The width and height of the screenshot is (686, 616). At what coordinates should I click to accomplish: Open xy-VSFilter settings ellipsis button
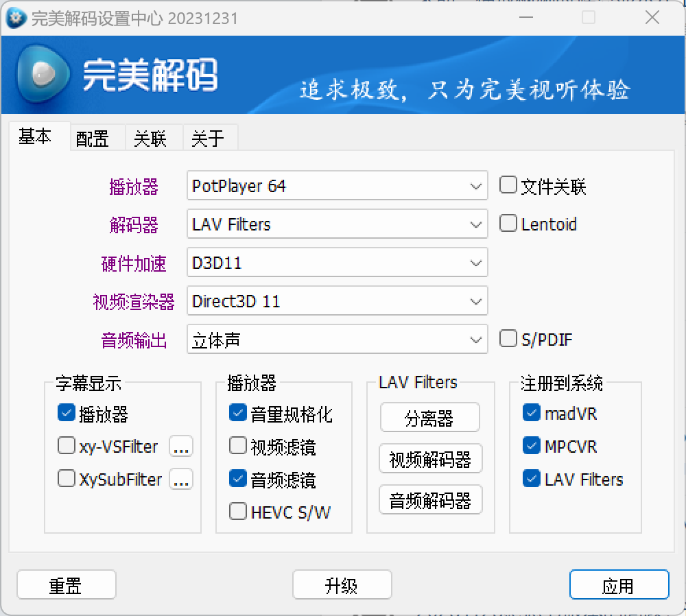click(181, 447)
